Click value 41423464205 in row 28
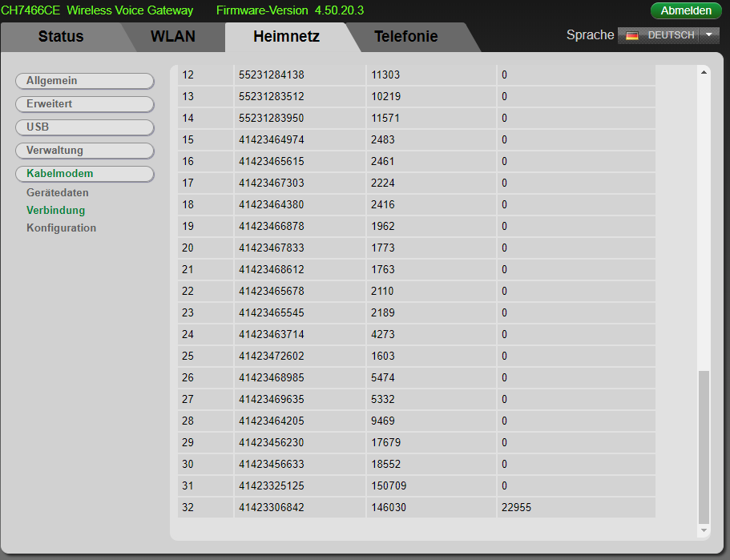Screen dimensions: 730x560 pos(272,421)
